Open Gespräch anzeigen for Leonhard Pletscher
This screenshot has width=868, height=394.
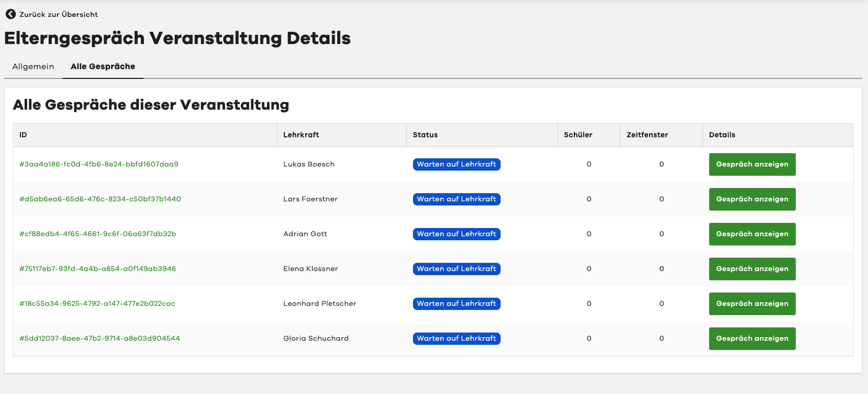pyautogui.click(x=752, y=304)
